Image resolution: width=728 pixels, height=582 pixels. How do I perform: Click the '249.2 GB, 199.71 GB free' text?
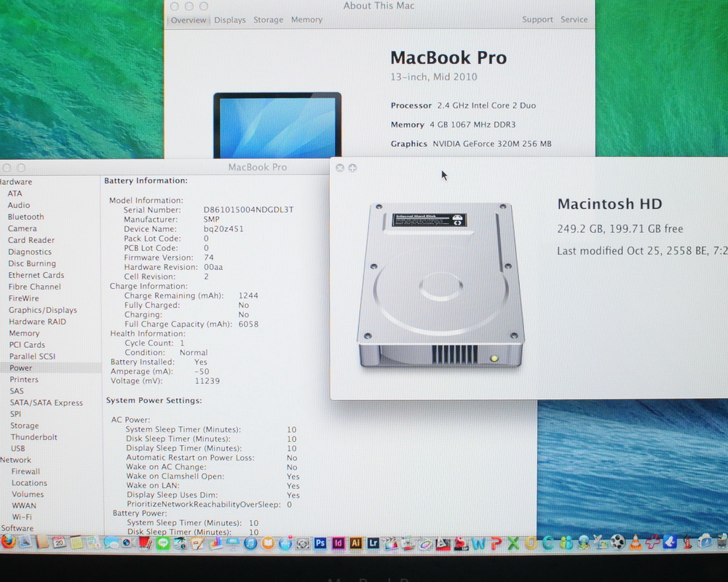620,229
